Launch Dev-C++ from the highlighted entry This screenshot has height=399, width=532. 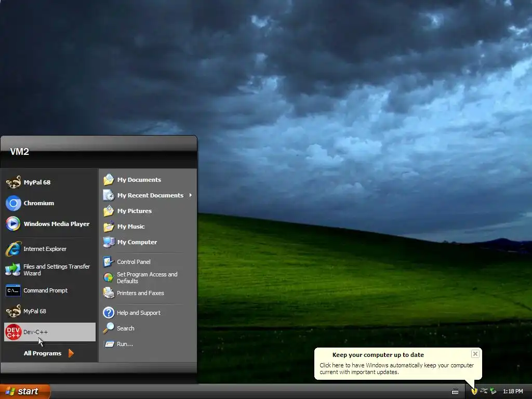49,332
